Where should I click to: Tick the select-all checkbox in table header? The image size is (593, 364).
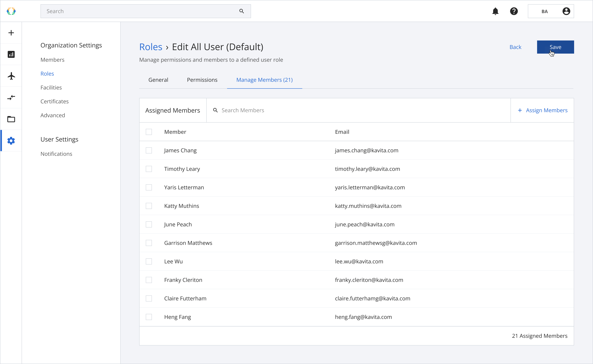[149, 132]
